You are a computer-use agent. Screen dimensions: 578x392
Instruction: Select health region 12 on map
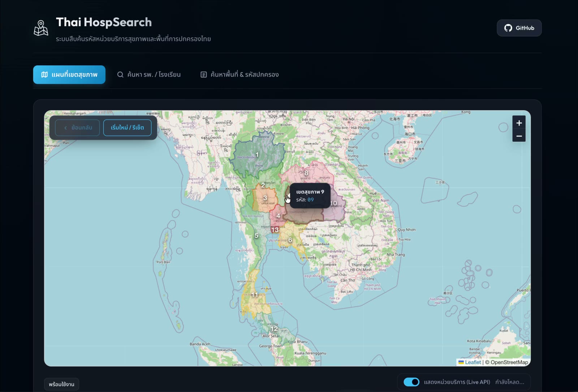point(274,329)
